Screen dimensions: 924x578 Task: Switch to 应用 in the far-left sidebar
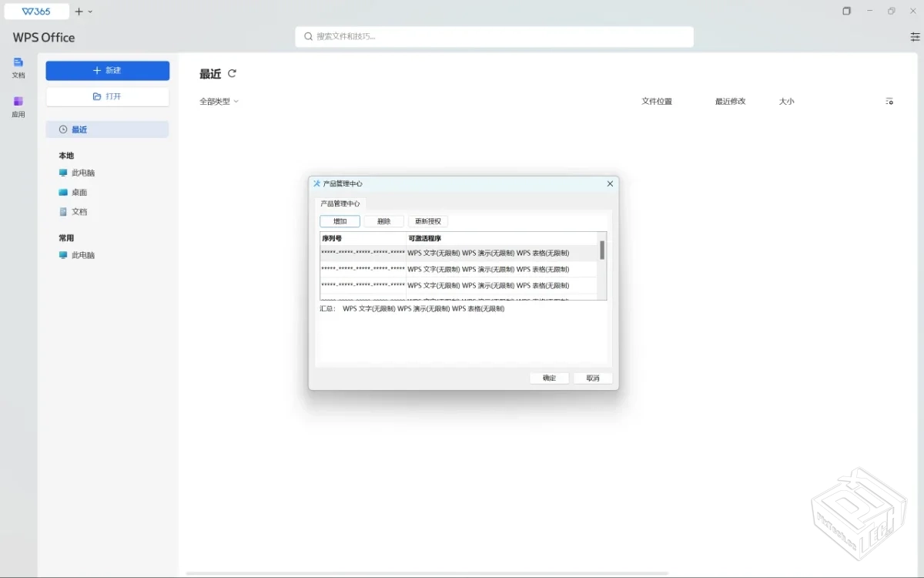pyautogui.click(x=18, y=106)
